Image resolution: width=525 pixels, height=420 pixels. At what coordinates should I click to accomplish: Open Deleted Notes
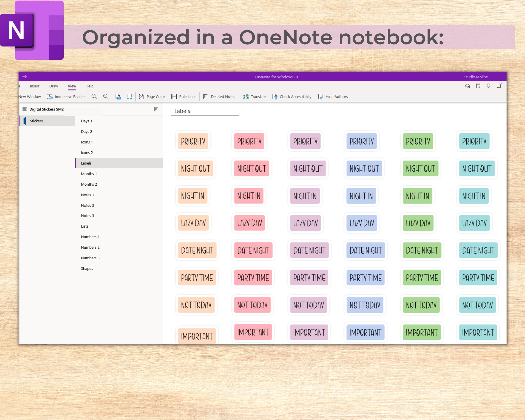click(219, 96)
